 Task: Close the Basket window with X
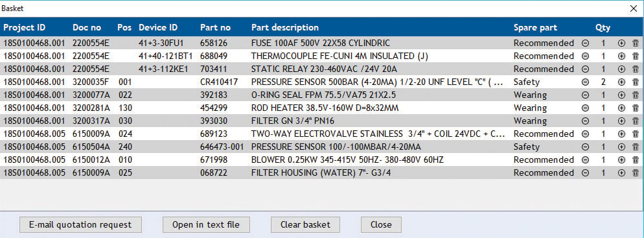[634, 8]
